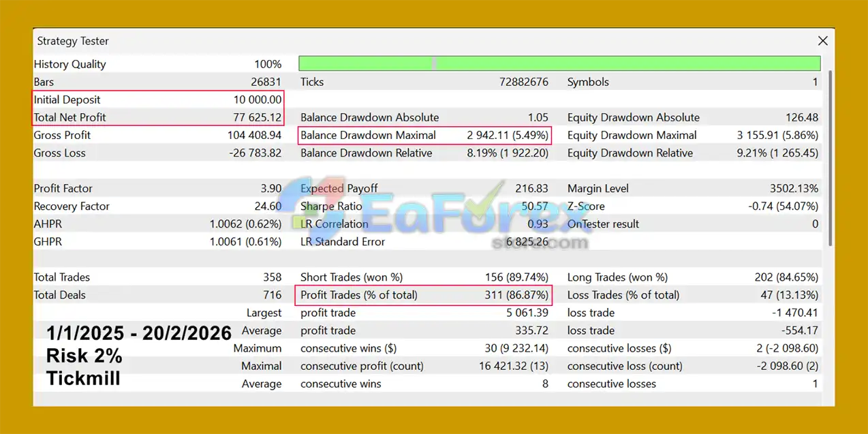
Task: Click the Strategy Tester title text
Action: coord(73,41)
